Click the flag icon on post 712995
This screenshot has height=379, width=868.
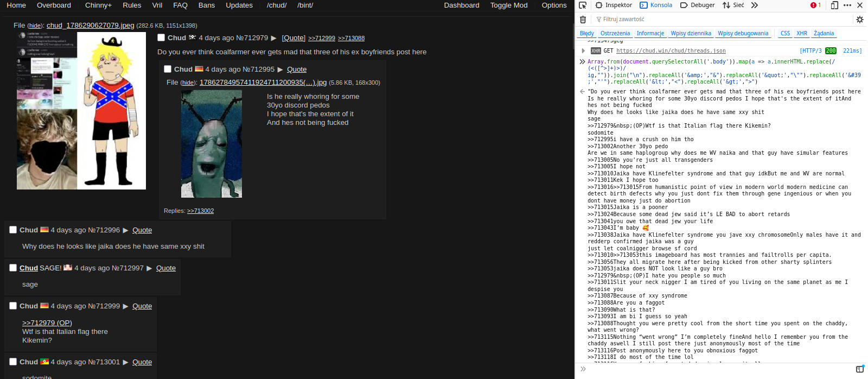[x=199, y=69]
